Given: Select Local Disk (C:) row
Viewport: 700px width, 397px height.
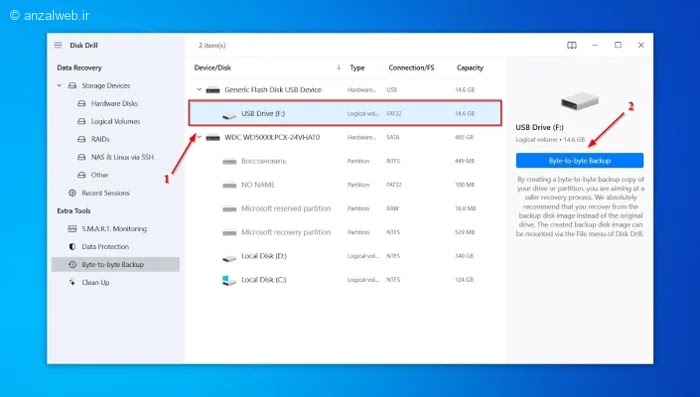Looking at the screenshot, I should (x=345, y=280).
